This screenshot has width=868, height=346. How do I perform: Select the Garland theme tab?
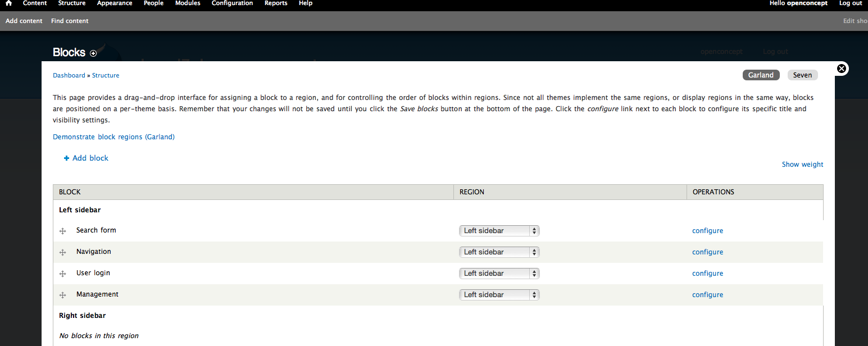[761, 75]
